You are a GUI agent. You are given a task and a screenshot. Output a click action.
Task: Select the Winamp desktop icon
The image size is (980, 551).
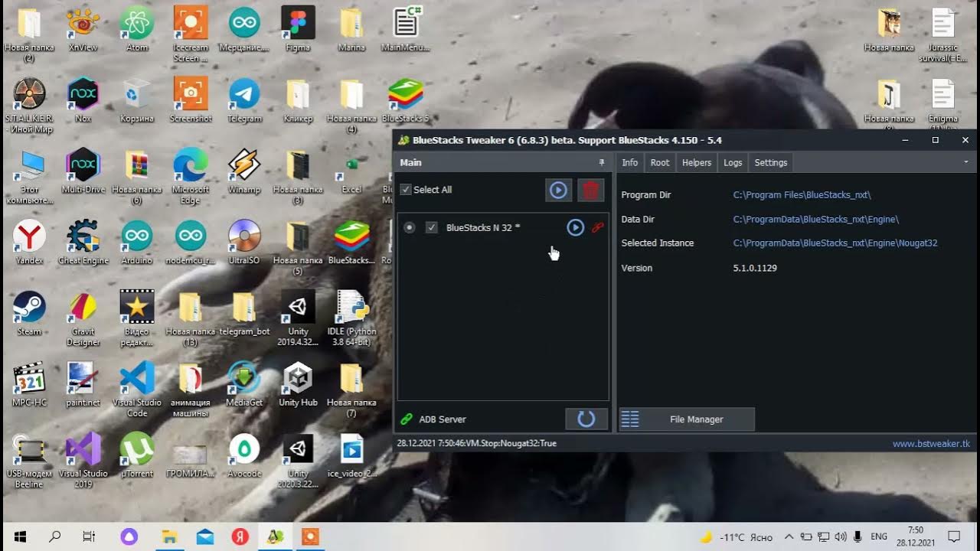[x=244, y=172]
